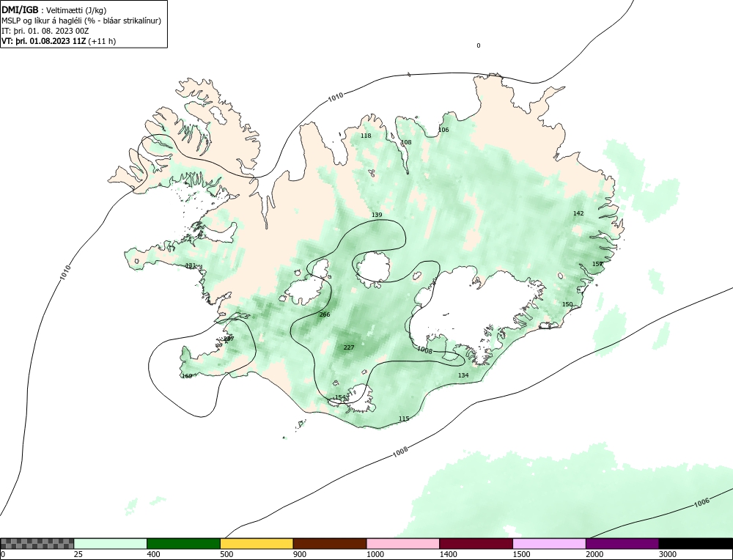The image size is (733, 560).
Task: Click the map value "118" on the north coast
Action: click(366, 136)
